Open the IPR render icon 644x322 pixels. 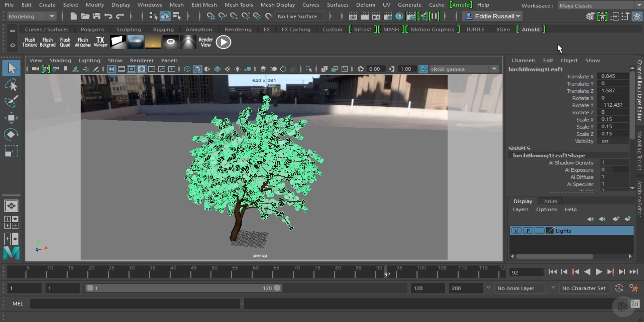click(376, 16)
